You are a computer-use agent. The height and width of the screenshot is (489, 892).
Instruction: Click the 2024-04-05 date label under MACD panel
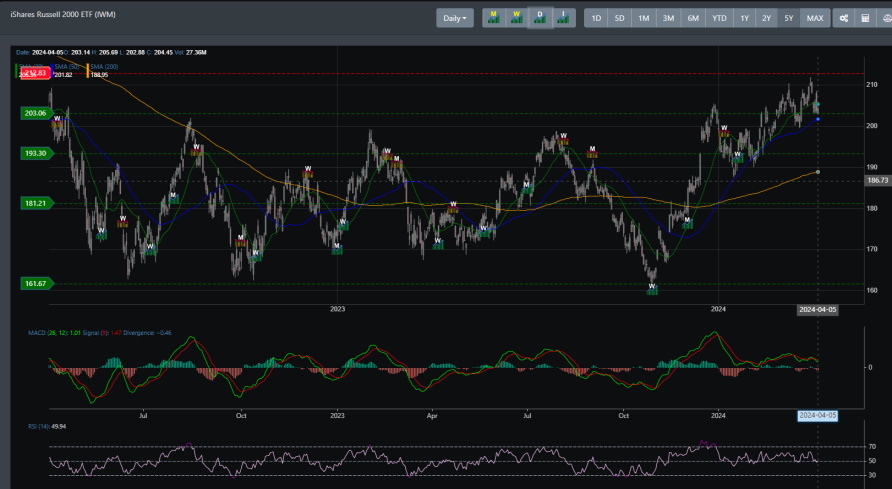(817, 416)
